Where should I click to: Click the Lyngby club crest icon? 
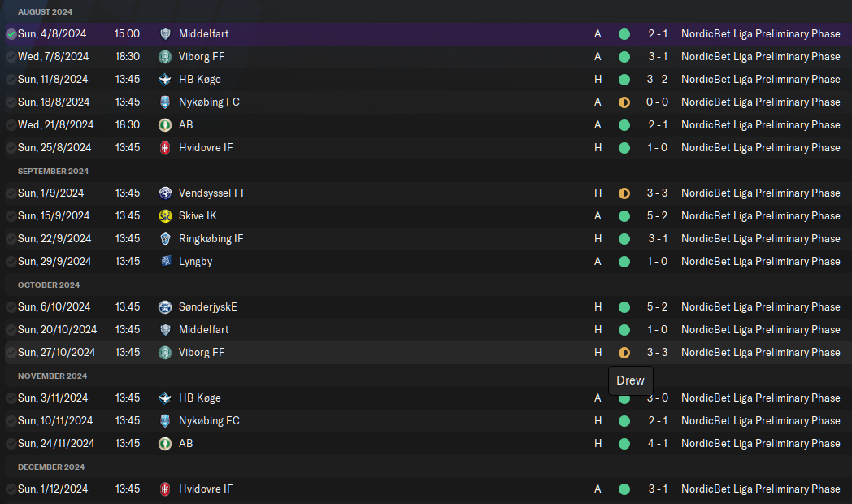(165, 262)
